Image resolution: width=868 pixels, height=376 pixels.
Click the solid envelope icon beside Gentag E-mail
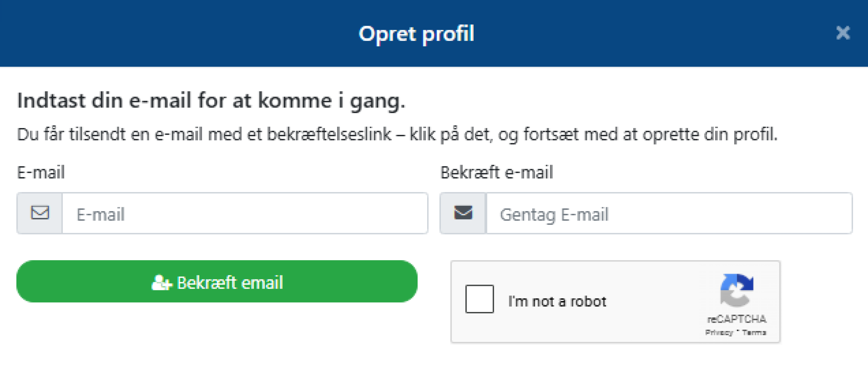(x=463, y=213)
